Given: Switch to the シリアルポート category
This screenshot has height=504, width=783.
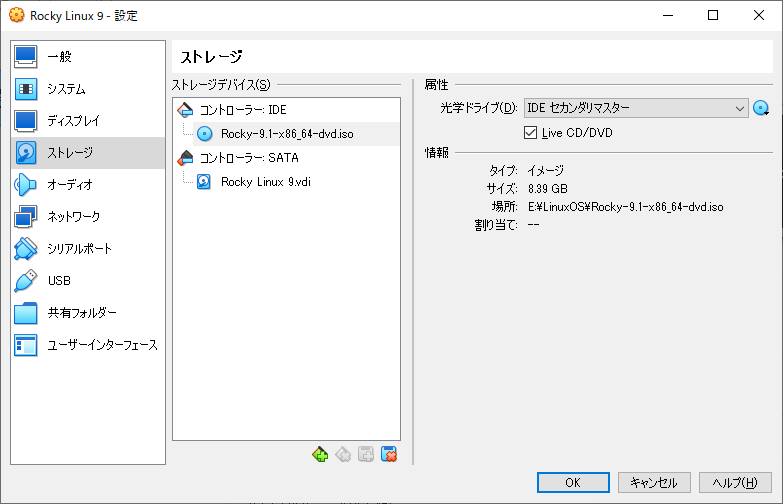Looking at the screenshot, I should point(79,249).
